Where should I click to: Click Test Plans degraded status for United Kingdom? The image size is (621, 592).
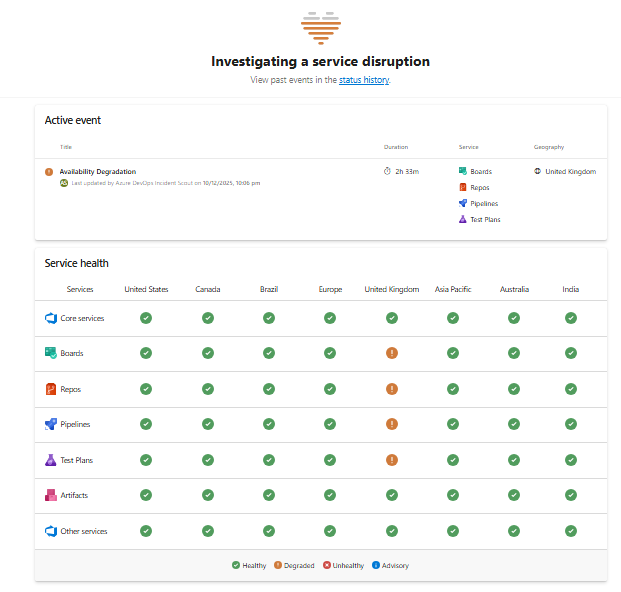pos(392,460)
